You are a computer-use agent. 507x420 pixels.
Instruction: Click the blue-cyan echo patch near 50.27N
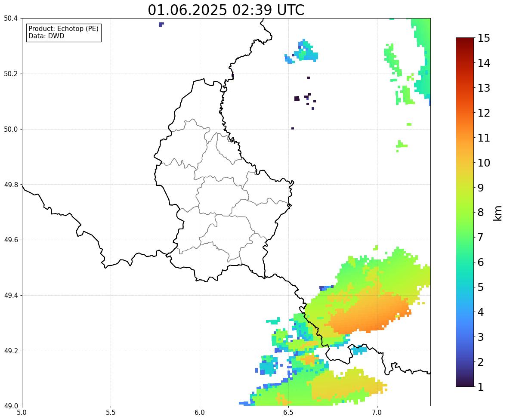click(302, 52)
